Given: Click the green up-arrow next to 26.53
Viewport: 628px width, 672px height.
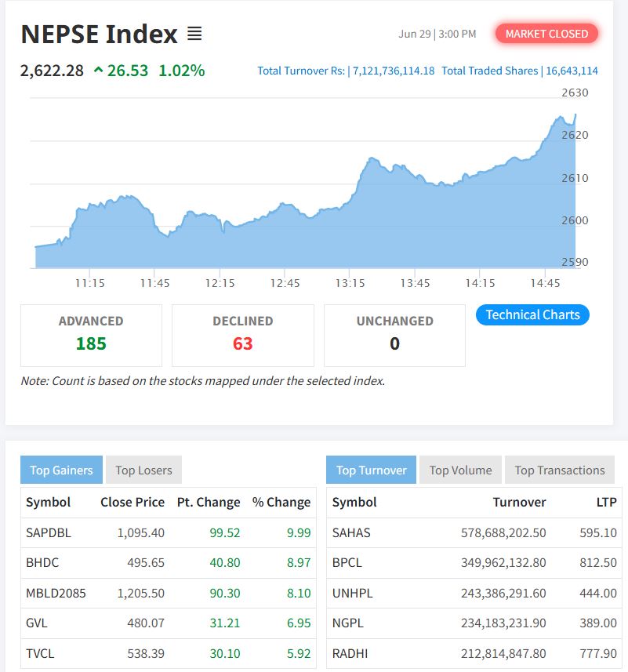Looking at the screenshot, I should coord(98,71).
